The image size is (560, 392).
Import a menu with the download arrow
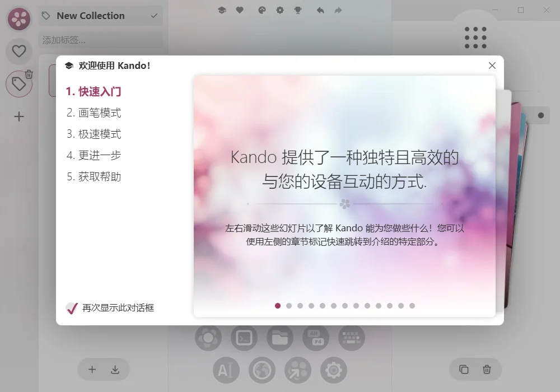pos(115,369)
